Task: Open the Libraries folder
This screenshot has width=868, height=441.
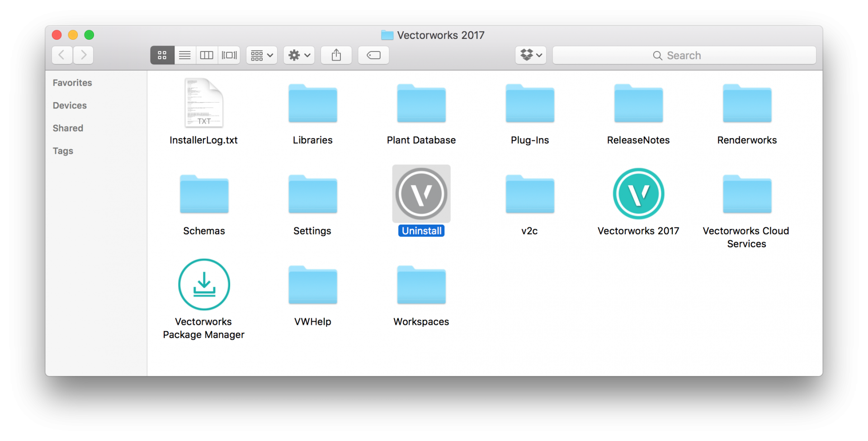Action: pos(312,104)
